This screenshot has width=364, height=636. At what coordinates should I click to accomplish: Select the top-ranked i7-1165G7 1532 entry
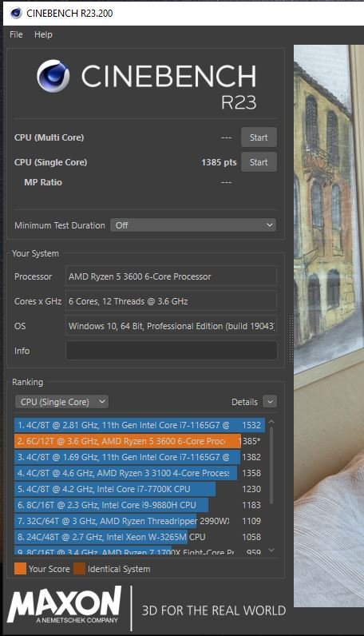pyautogui.click(x=140, y=425)
